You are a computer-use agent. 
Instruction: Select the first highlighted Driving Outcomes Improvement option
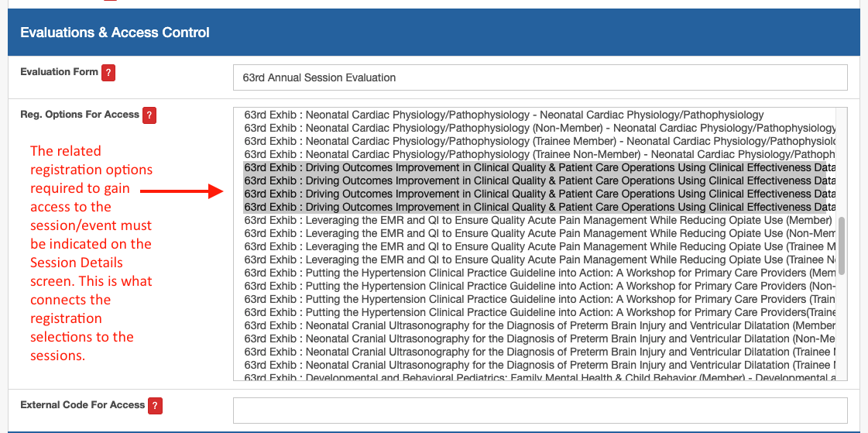coord(540,168)
